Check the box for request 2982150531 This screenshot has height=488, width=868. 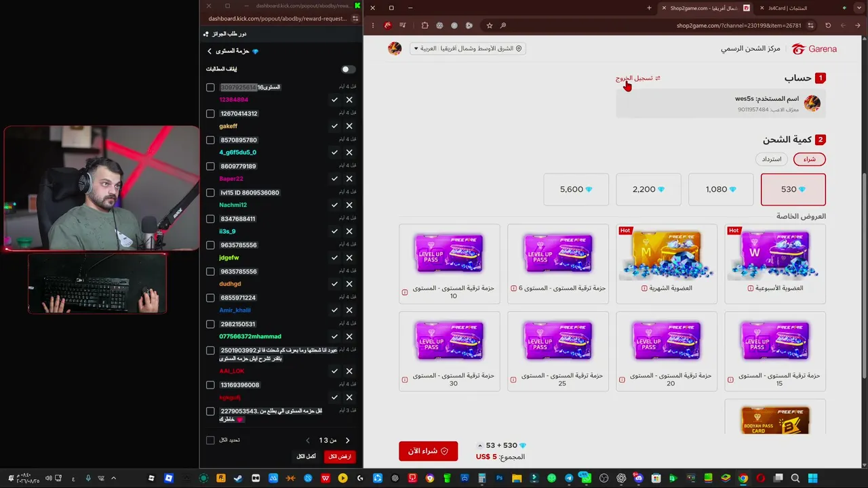coord(210,324)
